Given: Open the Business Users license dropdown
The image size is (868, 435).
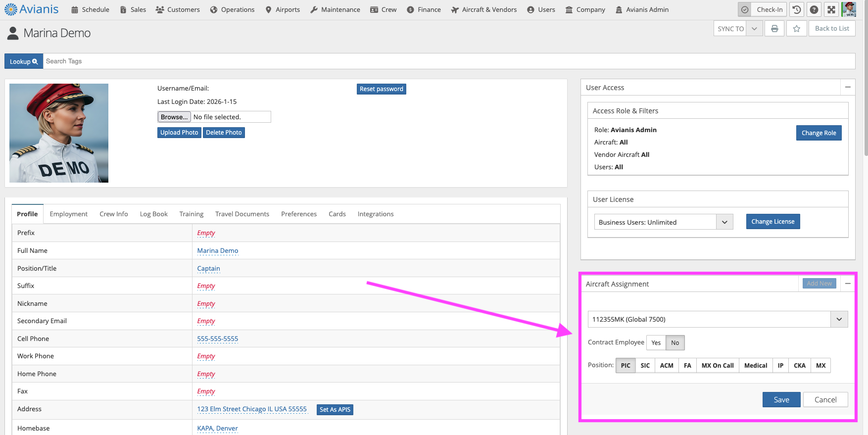Looking at the screenshot, I should [x=724, y=222].
